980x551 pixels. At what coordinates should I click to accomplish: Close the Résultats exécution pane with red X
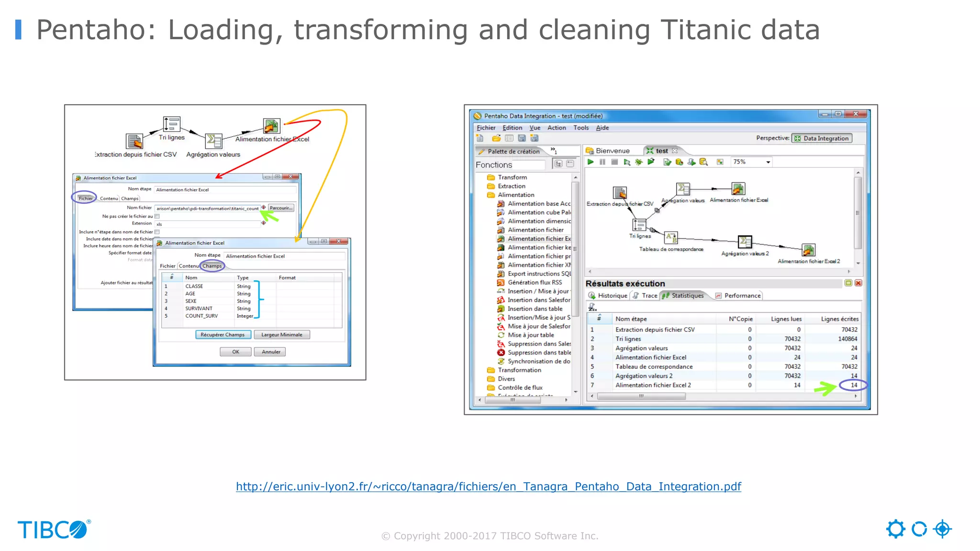(858, 283)
